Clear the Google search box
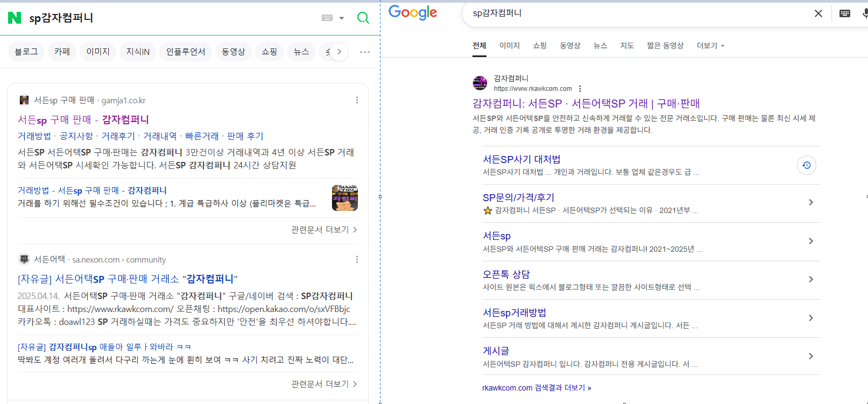 point(818,13)
